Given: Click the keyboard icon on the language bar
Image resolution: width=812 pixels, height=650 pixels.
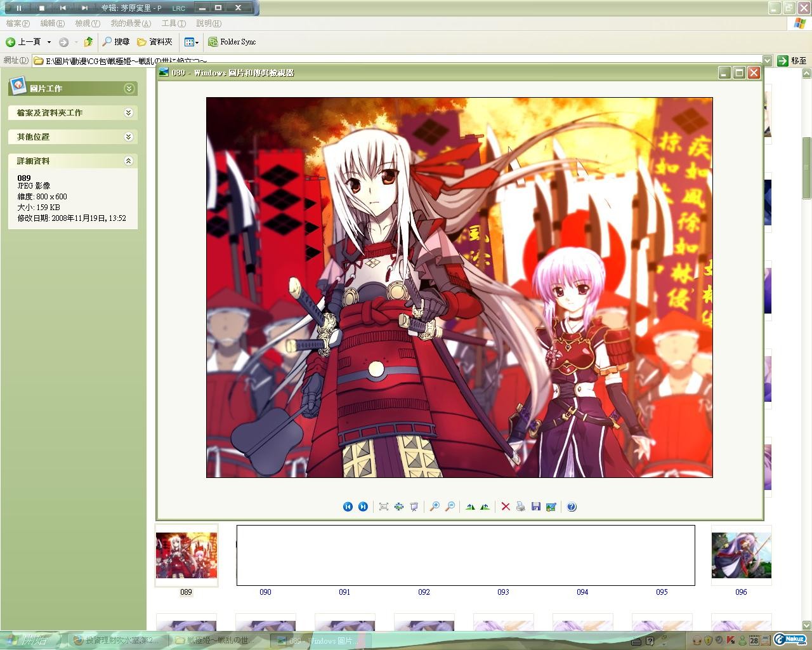Looking at the screenshot, I should 637,640.
